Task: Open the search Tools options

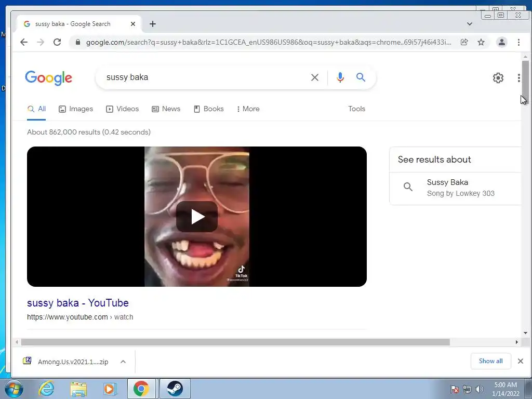Action: [356, 109]
